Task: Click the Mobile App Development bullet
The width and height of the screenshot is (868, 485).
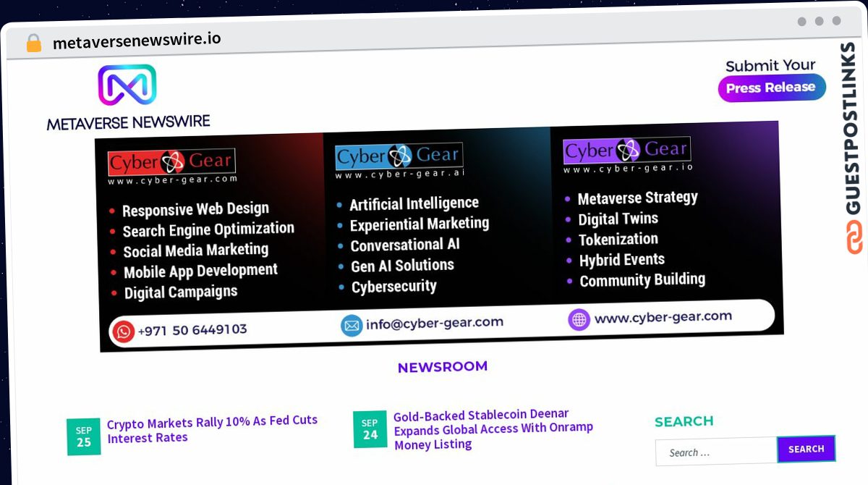Action: click(201, 271)
